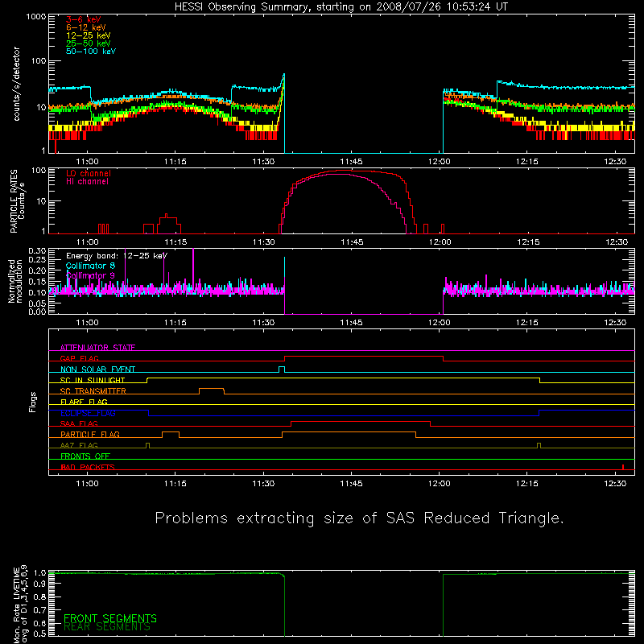Click the Collimator 9 legend label
This screenshot has width=644, height=644.
point(90,275)
